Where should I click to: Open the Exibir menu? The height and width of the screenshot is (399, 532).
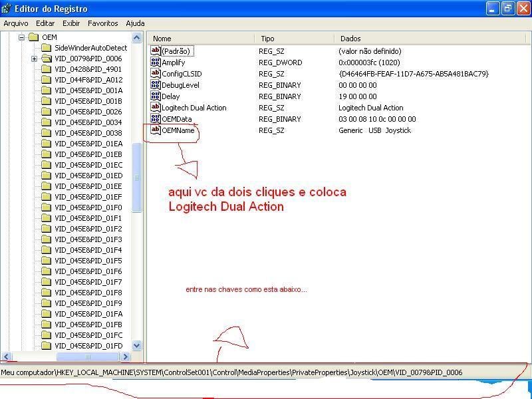71,23
